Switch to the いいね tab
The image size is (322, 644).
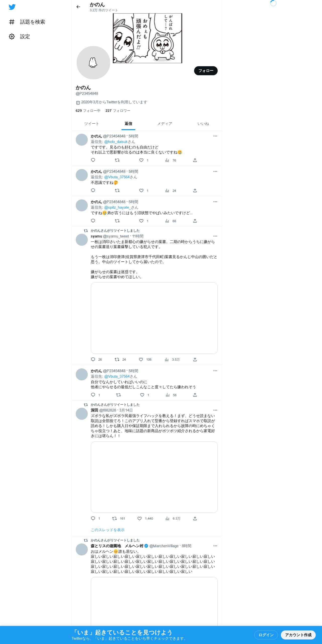203,124
